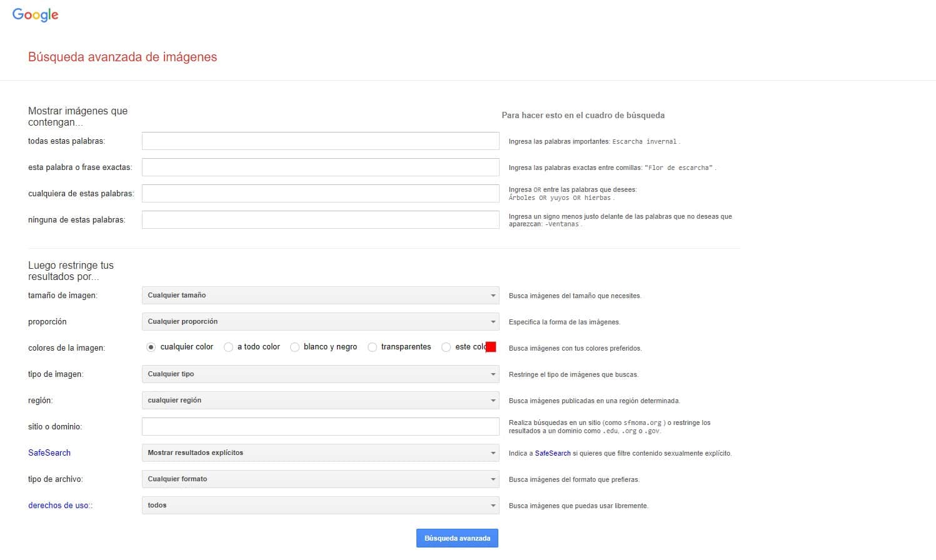This screenshot has height=560, width=936.
Task: Expand the SafeSearch "Mostrar resultados explícitos" dropdown
Action: [320, 452]
